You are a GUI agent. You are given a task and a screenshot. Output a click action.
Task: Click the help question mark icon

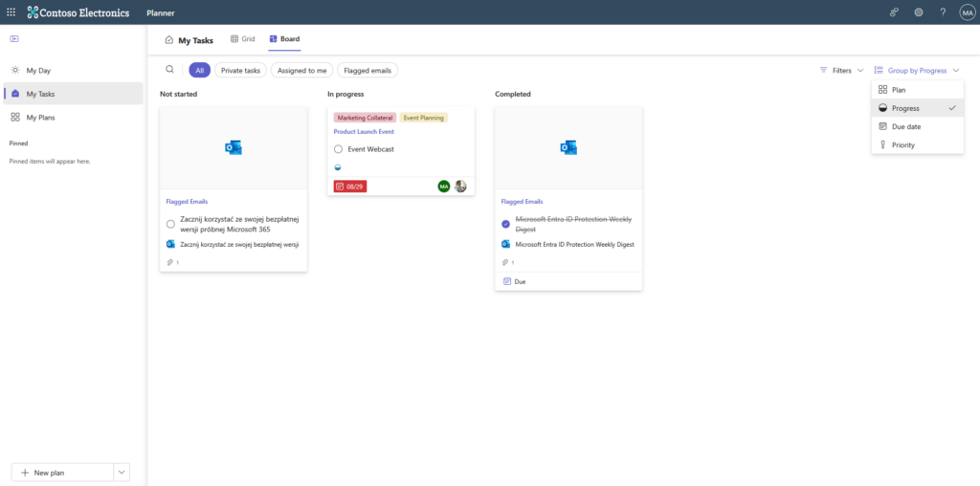[x=943, y=12]
